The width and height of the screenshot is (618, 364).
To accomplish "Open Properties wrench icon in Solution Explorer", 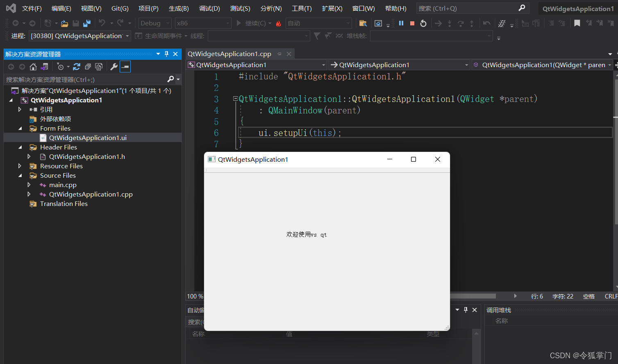I will (x=114, y=67).
